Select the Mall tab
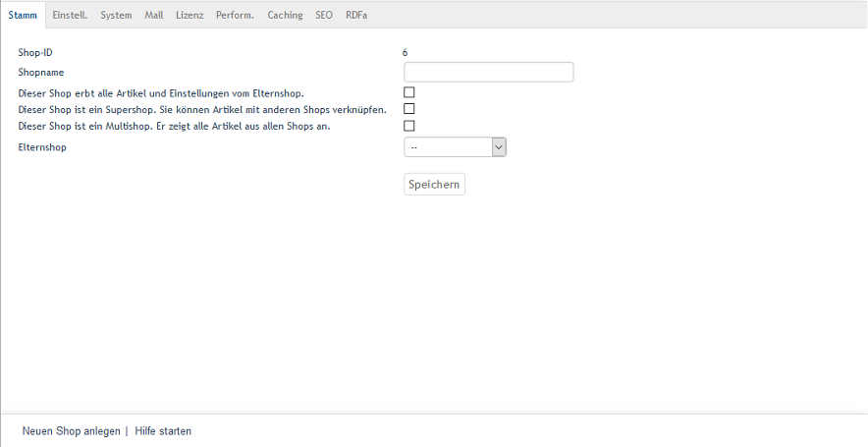 tap(153, 15)
